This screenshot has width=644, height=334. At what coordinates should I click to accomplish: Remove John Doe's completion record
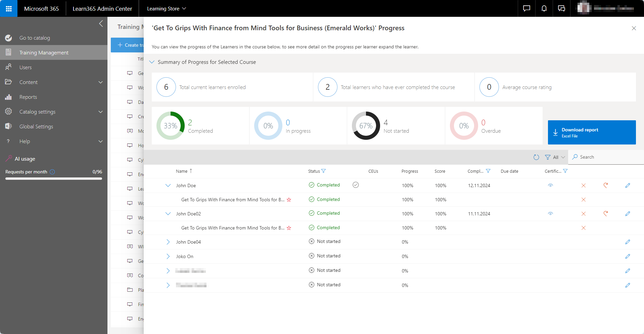click(x=584, y=185)
